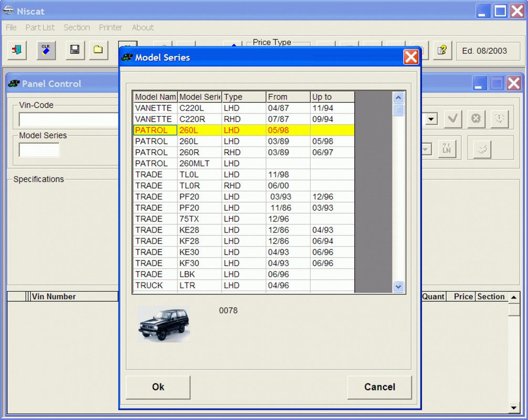Click the model list scroll down arrow

pyautogui.click(x=398, y=287)
